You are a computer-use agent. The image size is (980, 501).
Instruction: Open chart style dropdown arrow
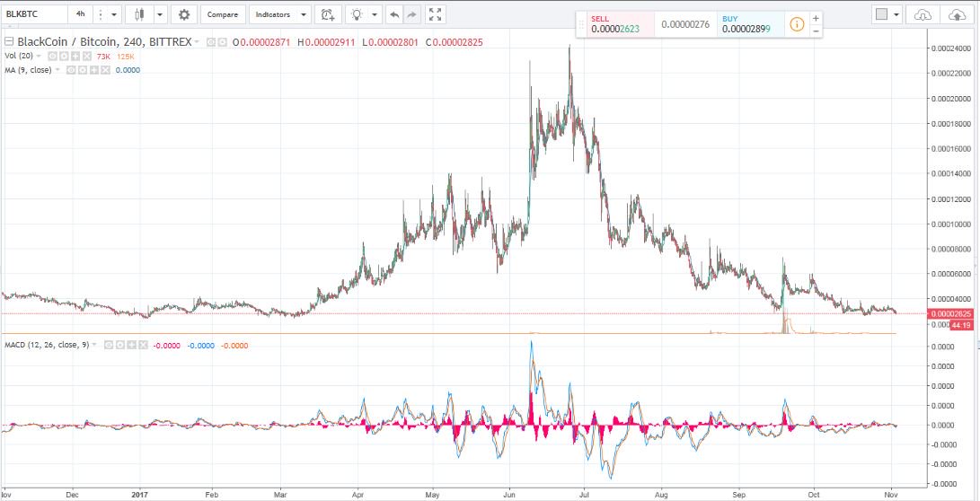(160, 14)
